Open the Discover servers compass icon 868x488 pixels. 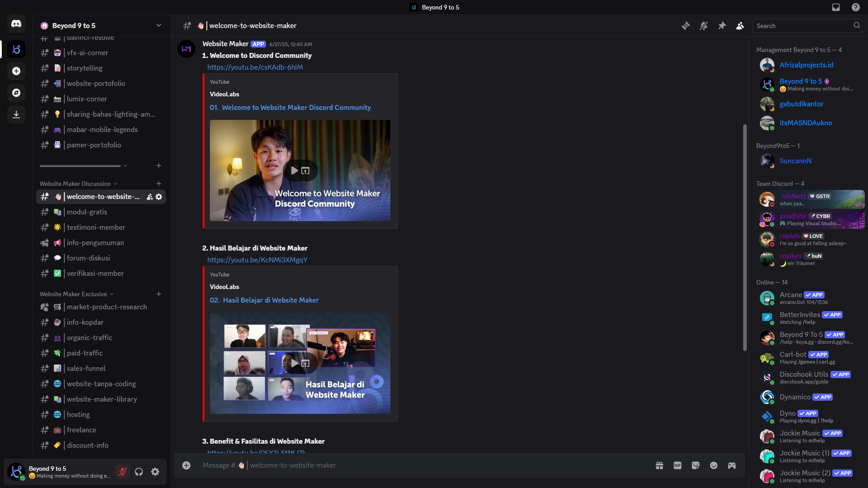pyautogui.click(x=16, y=93)
